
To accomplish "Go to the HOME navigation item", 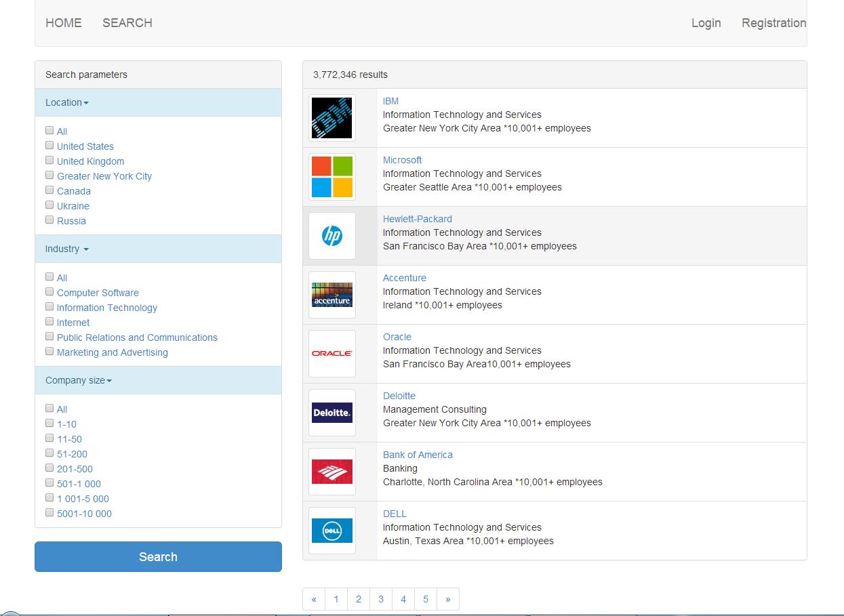I will click(x=64, y=23).
